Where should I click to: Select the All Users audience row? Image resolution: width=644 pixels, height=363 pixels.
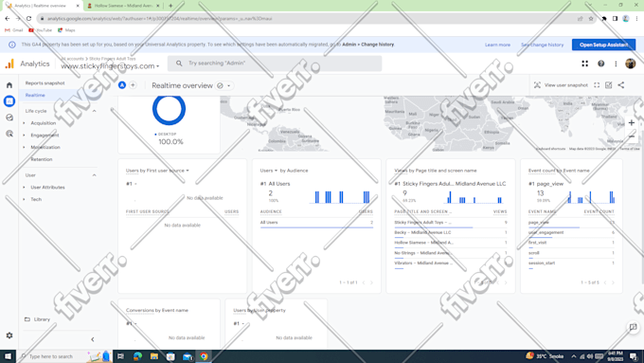tap(316, 223)
